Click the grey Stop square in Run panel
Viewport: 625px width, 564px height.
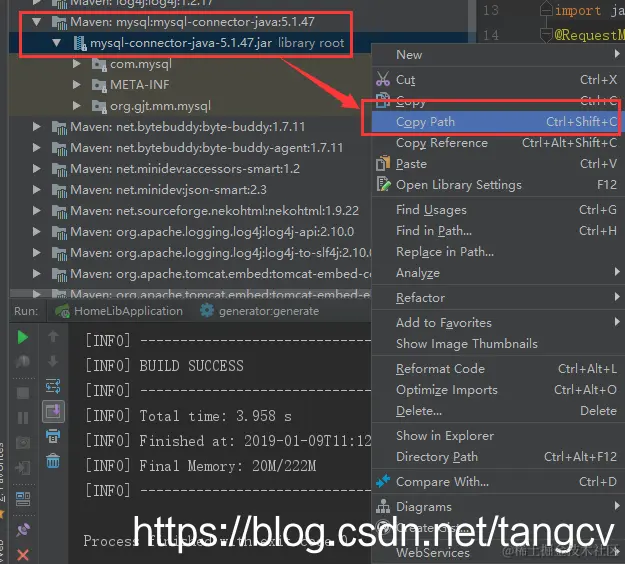point(23,393)
